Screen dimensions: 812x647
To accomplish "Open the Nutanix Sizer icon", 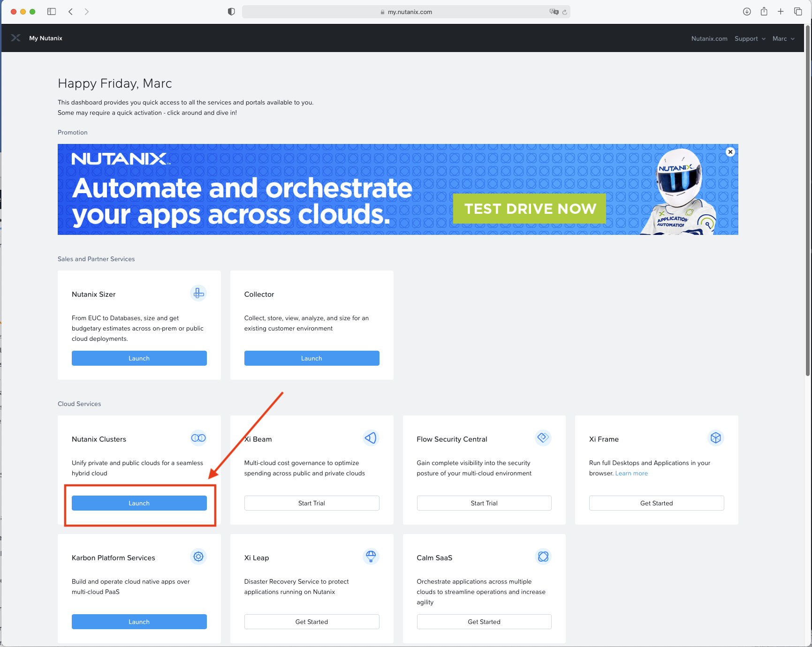I will pos(198,293).
